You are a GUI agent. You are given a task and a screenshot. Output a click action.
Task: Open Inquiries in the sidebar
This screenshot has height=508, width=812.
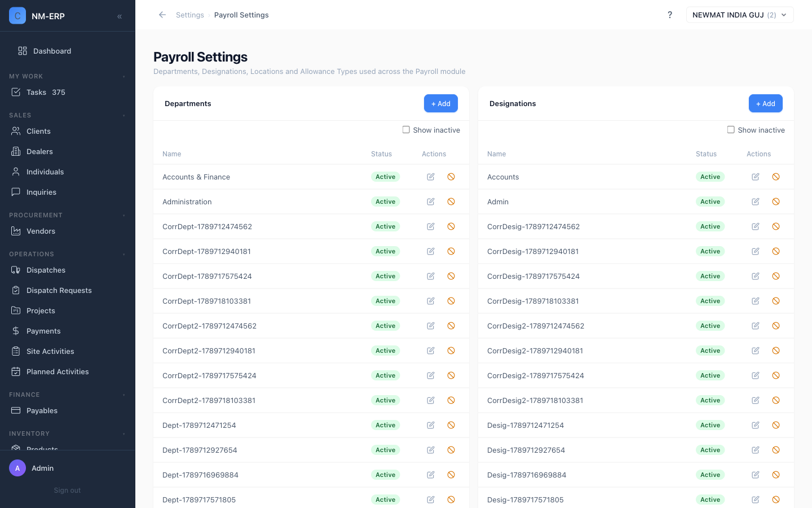(x=68, y=192)
